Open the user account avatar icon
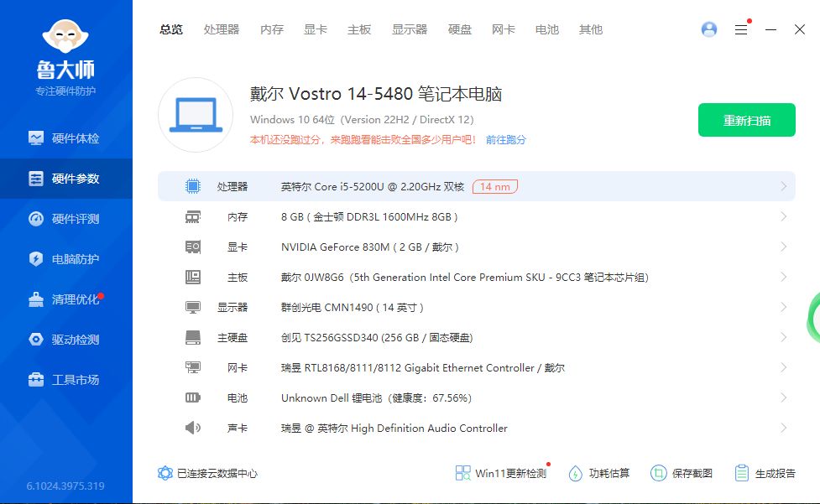Screen dimensions: 820x504 (709, 29)
